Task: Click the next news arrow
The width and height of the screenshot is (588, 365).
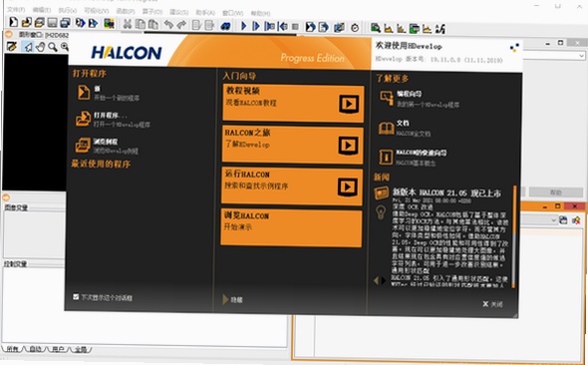Action: [384, 280]
